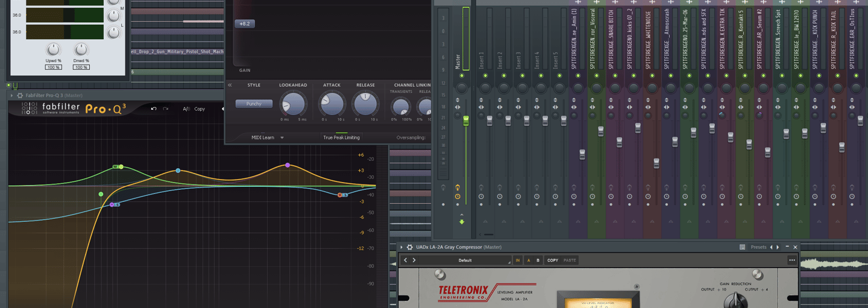This screenshot has height=308, width=868.
Task: Switch LA-2A to state A
Action: 529,260
